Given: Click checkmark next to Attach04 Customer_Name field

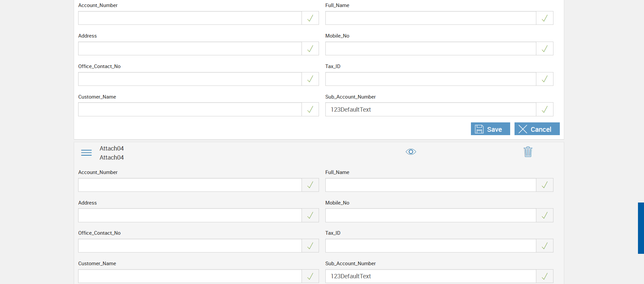Looking at the screenshot, I should (310, 276).
